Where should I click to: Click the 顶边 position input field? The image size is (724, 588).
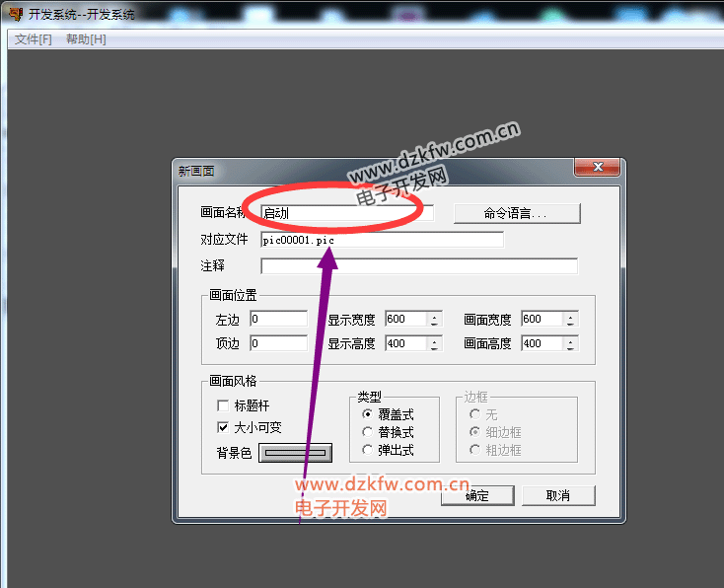pos(278,343)
